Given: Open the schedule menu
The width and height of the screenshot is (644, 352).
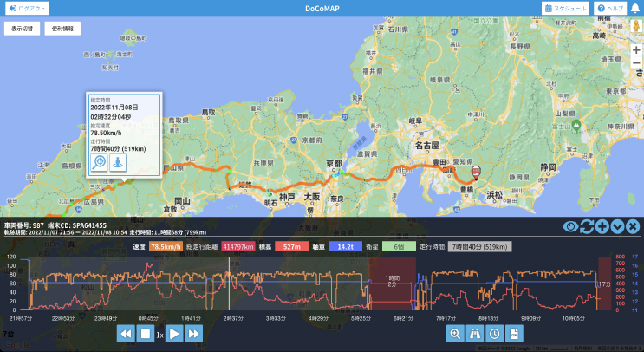Looking at the screenshot, I should tap(565, 8).
